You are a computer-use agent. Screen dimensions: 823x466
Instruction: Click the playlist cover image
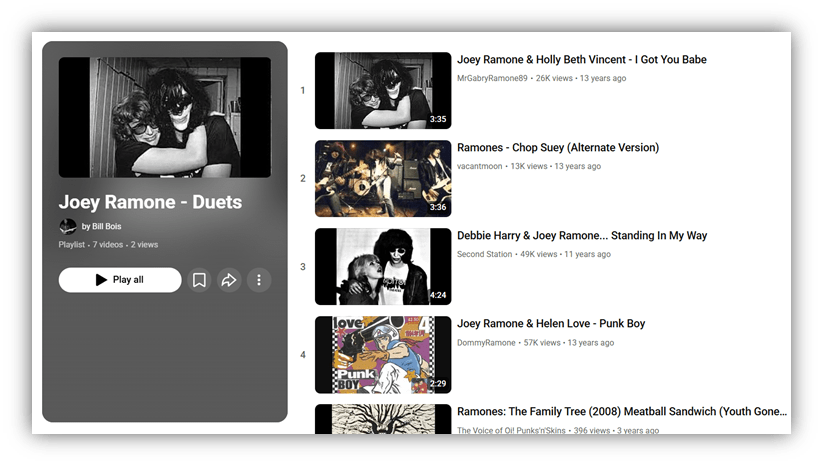tap(164, 118)
